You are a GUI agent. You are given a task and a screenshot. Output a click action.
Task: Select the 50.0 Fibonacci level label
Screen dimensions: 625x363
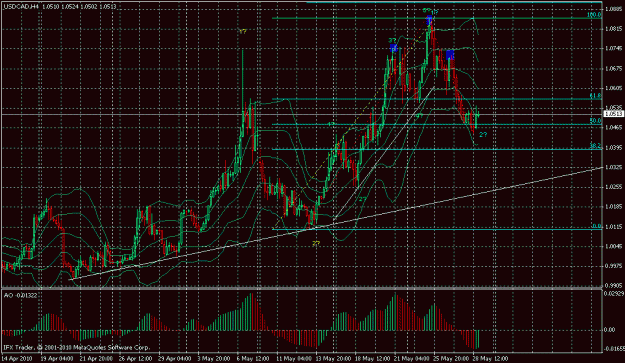pos(595,121)
